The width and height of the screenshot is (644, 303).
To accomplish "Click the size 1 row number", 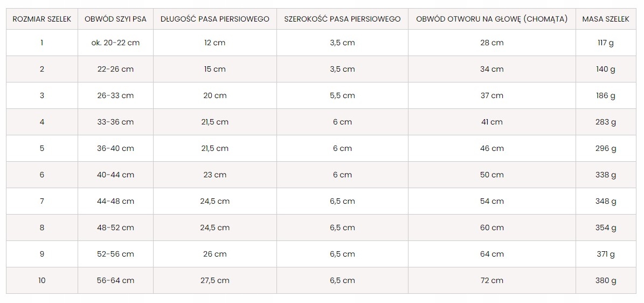I will (x=42, y=43).
